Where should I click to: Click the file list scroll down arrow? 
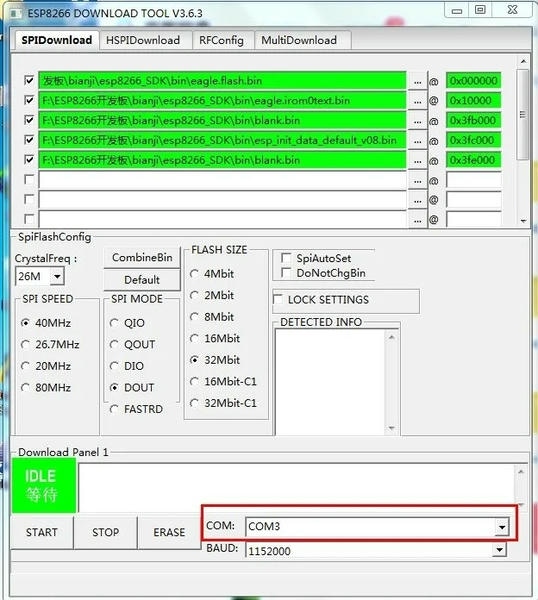pos(523,221)
